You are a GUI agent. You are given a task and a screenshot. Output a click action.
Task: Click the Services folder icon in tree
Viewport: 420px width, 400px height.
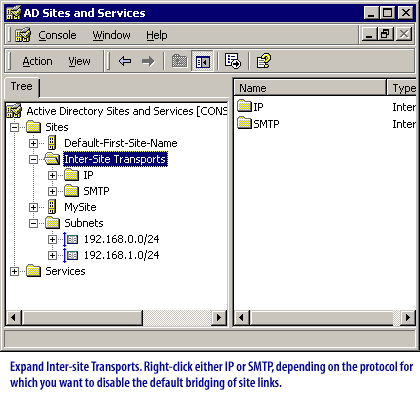tap(34, 271)
